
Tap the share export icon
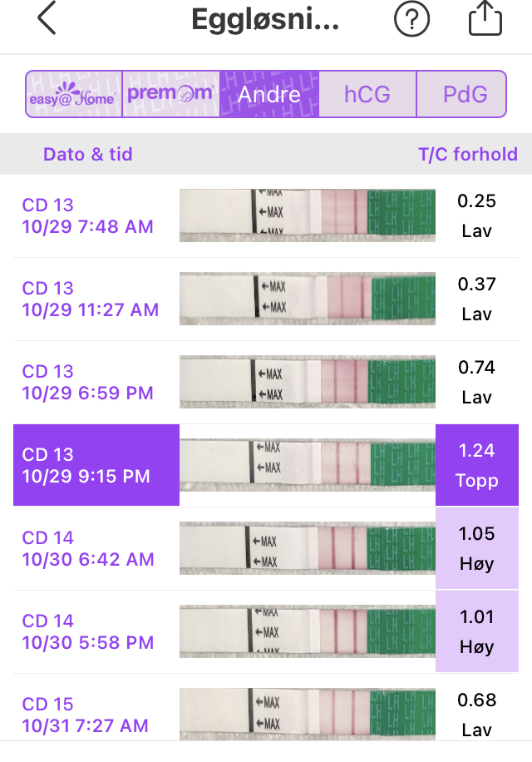(x=485, y=19)
